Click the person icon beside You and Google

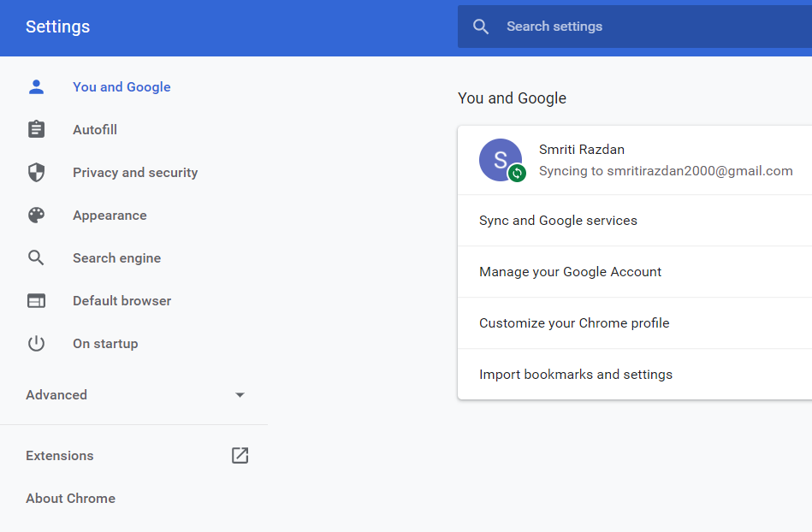click(36, 86)
